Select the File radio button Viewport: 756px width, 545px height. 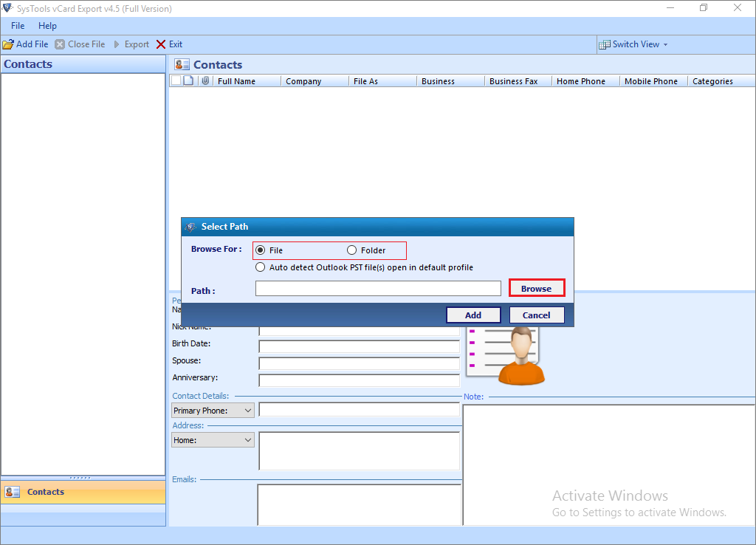[261, 250]
